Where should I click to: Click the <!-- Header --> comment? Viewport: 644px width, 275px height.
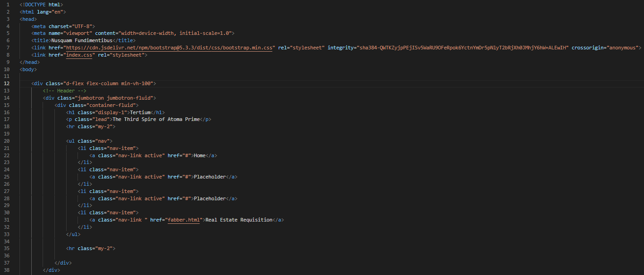[64, 91]
